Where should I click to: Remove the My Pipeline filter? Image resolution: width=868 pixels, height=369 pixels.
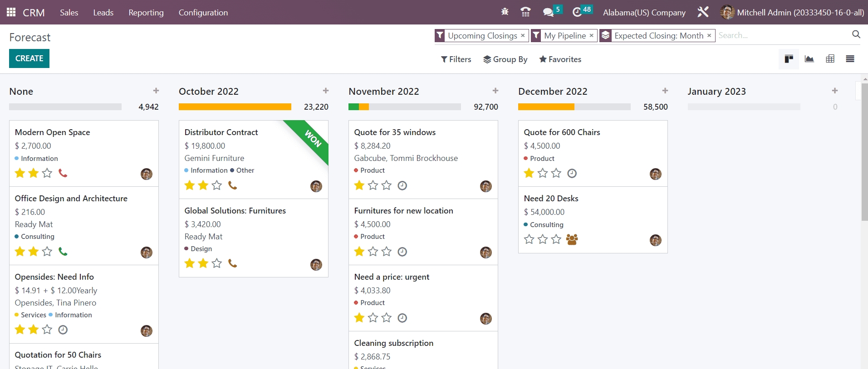(591, 35)
